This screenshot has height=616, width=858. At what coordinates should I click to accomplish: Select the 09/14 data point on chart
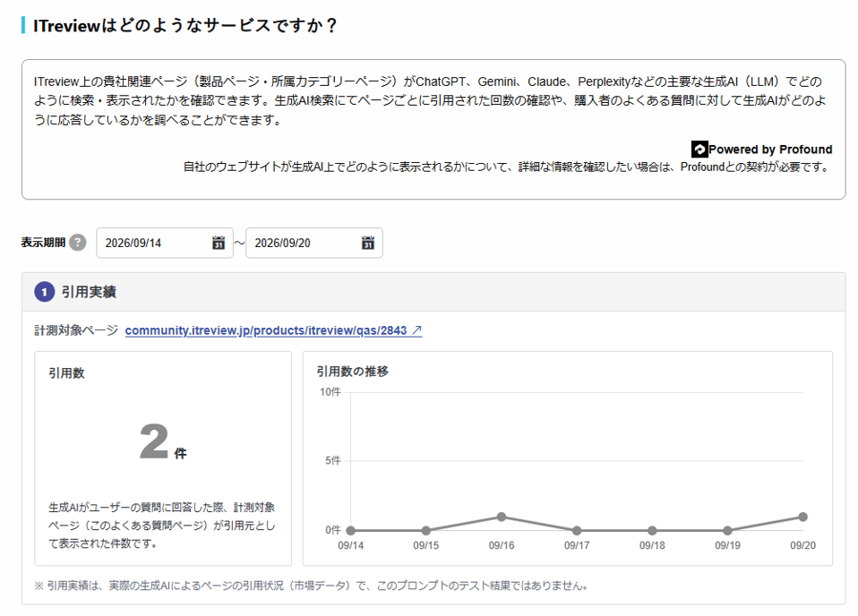(x=351, y=531)
